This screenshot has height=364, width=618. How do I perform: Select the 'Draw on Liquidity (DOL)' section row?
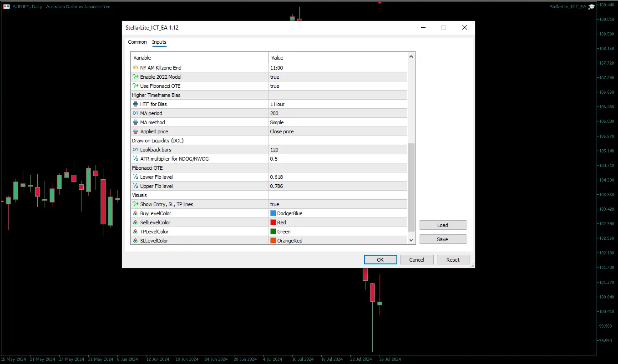(269, 141)
